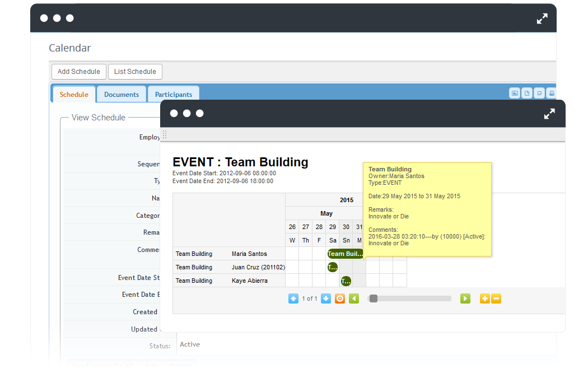Screen dimensions: 588x392
Task: Zoom out with yellow minus icon
Action: (x=496, y=298)
